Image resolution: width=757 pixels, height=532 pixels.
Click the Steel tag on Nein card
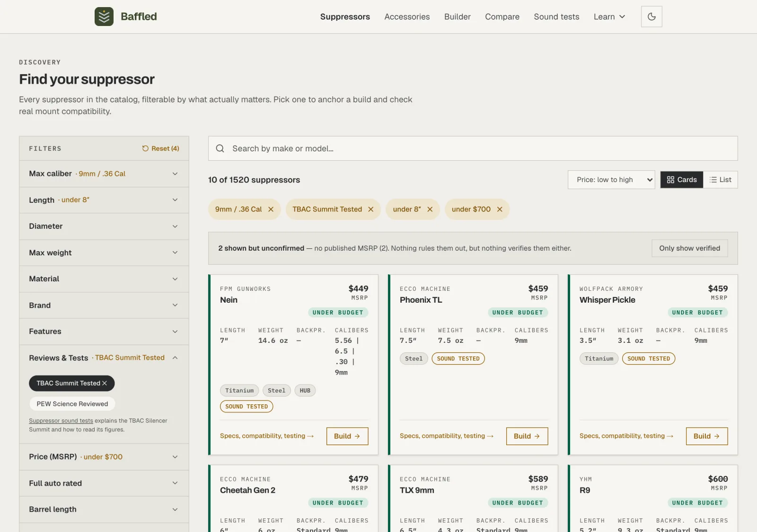[277, 391]
